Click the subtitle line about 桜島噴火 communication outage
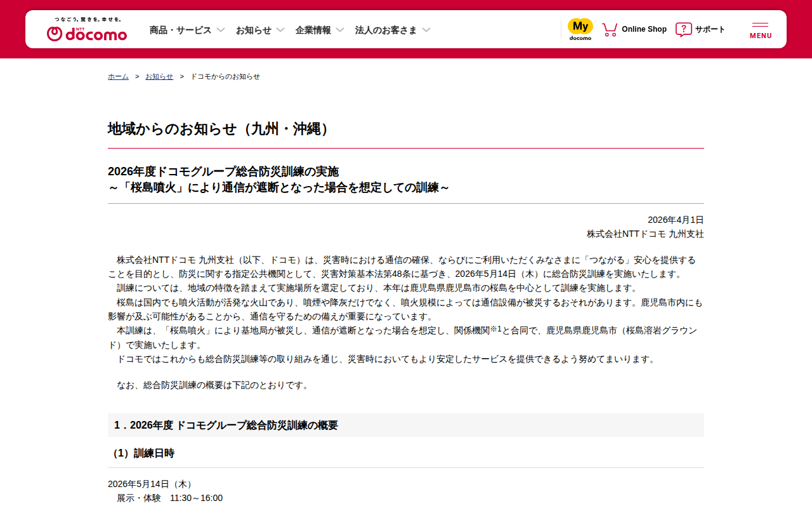The height and width of the screenshot is (508, 812). coord(279,188)
